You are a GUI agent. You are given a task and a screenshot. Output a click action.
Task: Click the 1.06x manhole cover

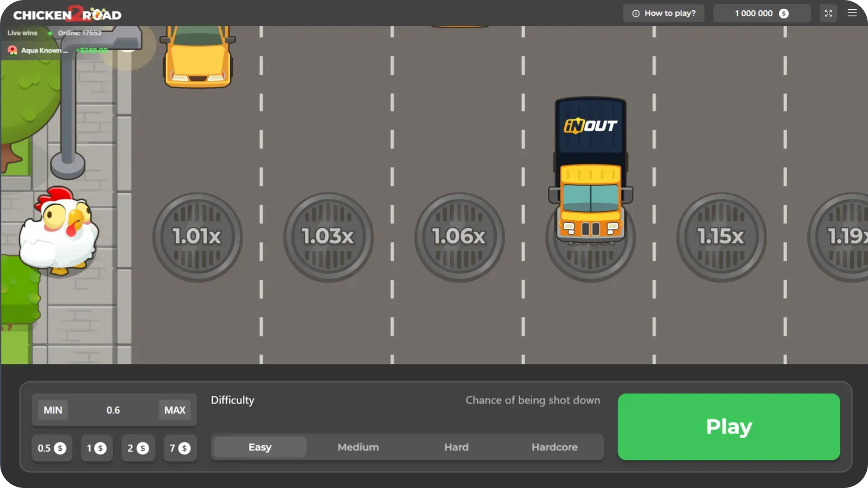[459, 237]
